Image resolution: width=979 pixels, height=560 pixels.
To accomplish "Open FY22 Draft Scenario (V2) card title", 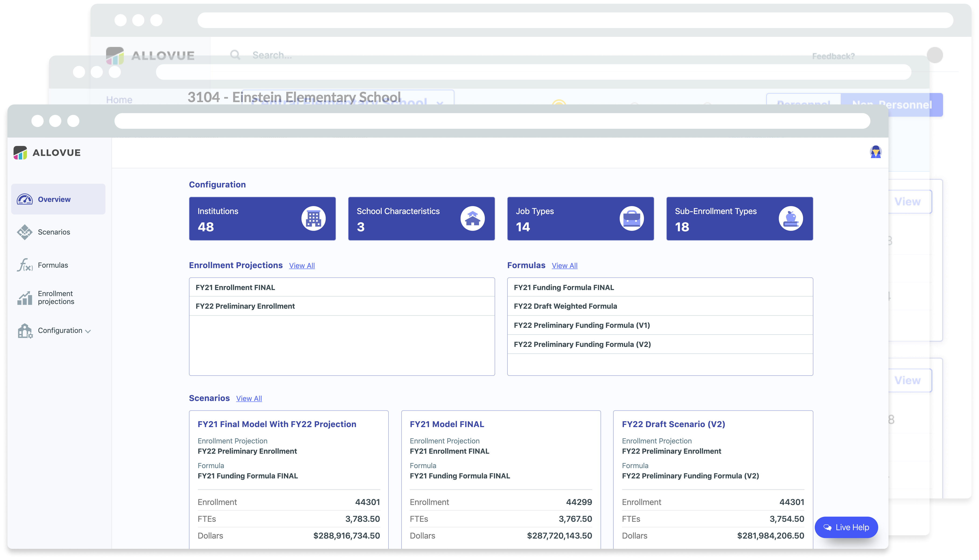I will pyautogui.click(x=673, y=424).
